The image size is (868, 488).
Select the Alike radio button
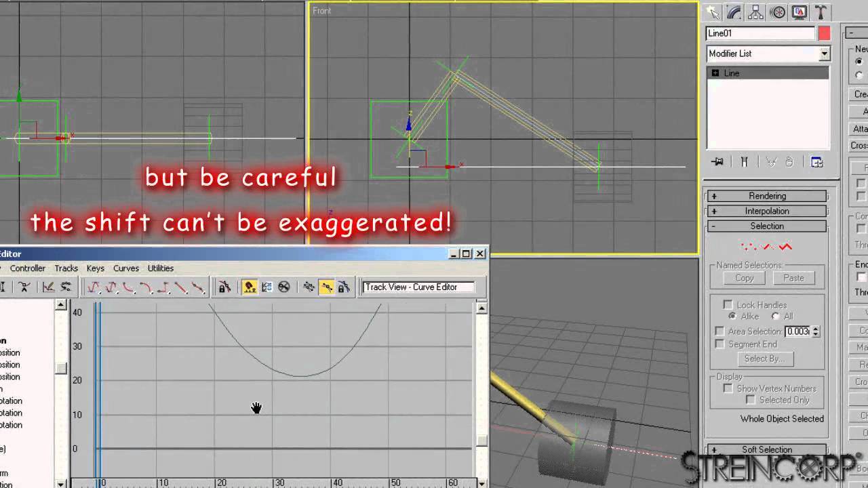click(x=732, y=317)
